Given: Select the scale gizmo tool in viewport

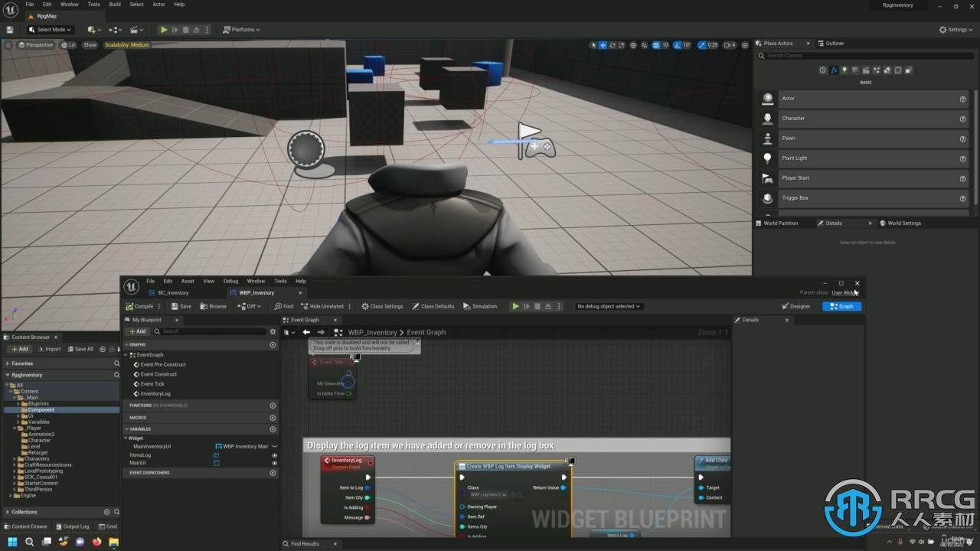Looking at the screenshot, I should pyautogui.click(x=622, y=45).
